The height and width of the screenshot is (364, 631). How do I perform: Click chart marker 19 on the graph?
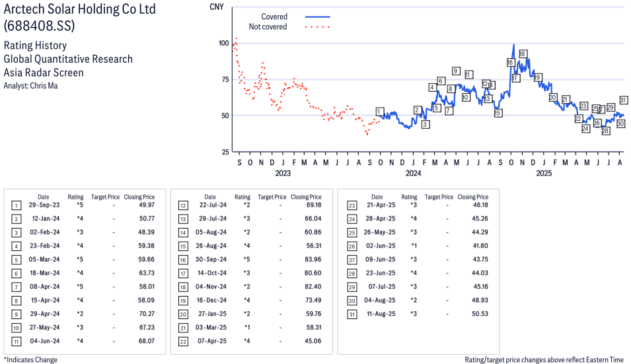point(537,78)
